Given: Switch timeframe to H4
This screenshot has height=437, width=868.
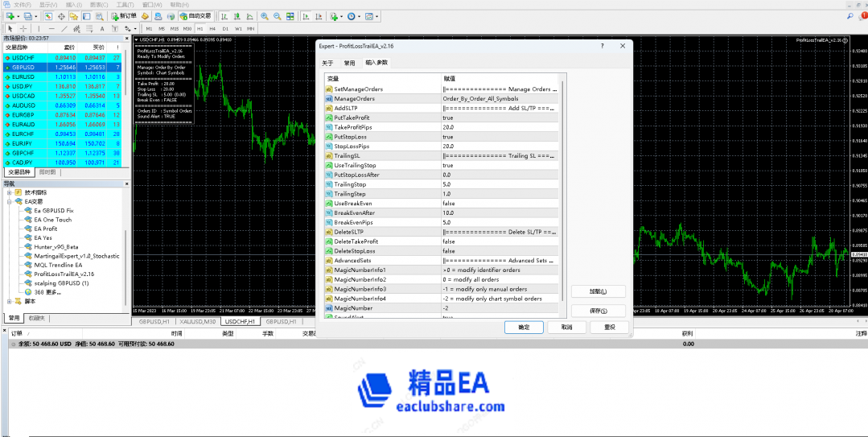Looking at the screenshot, I should 212,28.
